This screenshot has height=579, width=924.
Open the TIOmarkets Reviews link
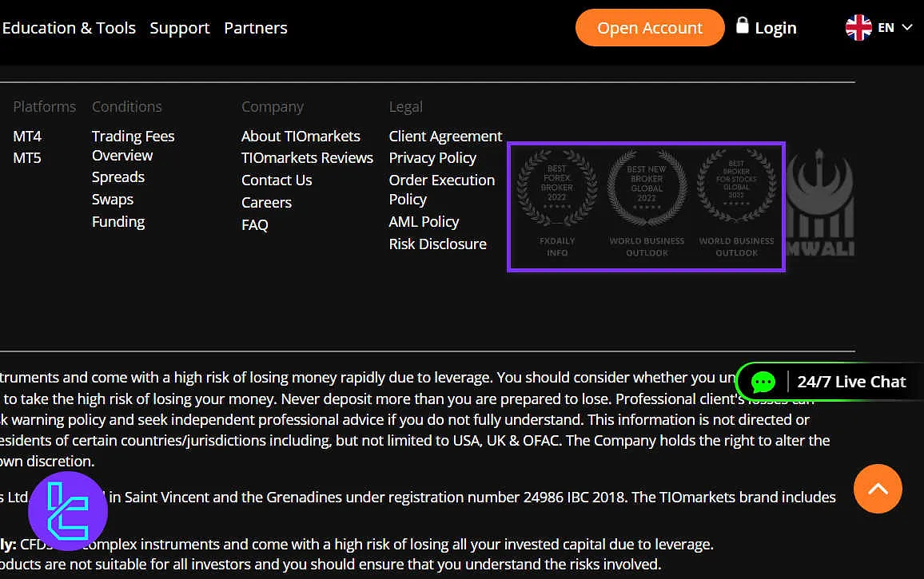point(307,158)
